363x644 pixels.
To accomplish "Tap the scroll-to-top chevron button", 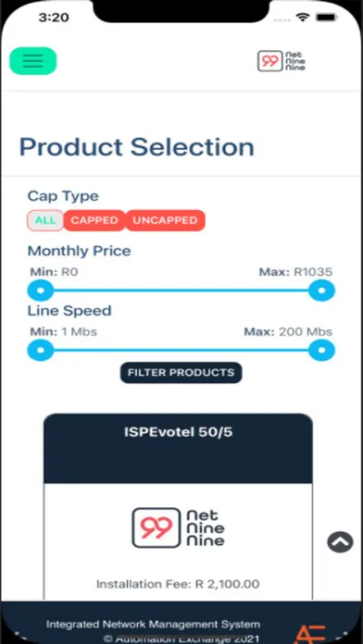I will coord(340,541).
